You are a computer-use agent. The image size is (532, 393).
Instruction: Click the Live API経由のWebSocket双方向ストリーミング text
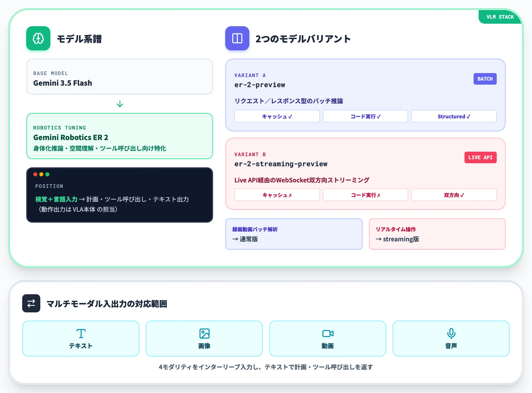click(x=302, y=180)
